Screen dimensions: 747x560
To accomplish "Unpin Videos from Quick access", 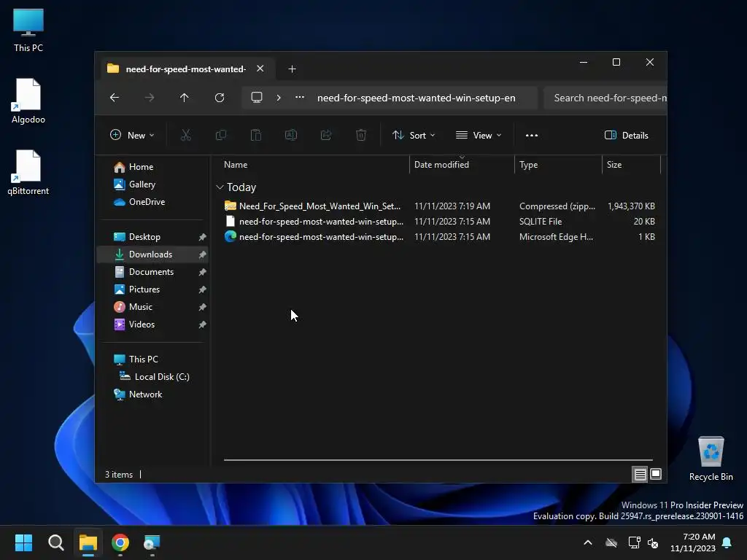I will 203,324.
